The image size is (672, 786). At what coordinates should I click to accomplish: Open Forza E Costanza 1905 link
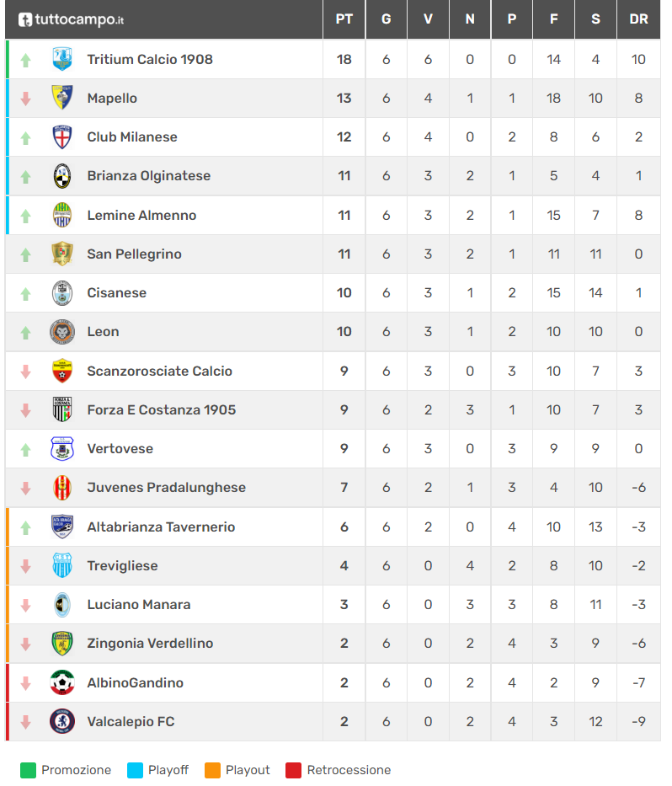coord(161,409)
